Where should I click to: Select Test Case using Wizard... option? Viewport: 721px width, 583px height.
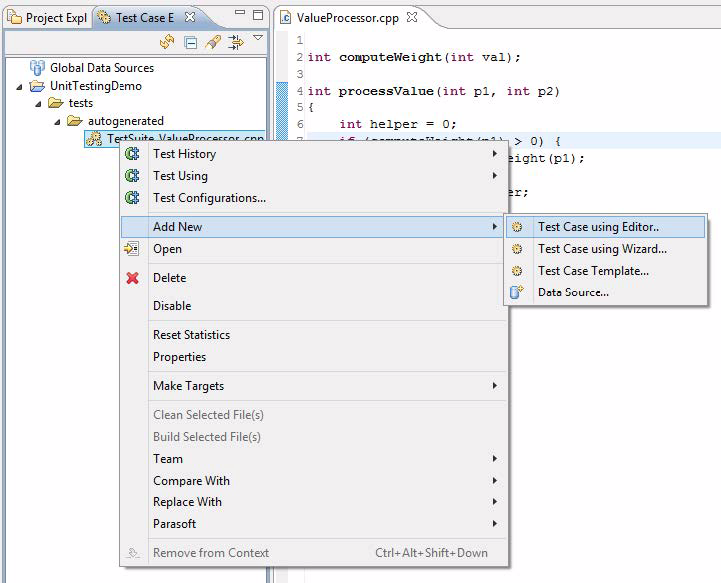(x=605, y=249)
